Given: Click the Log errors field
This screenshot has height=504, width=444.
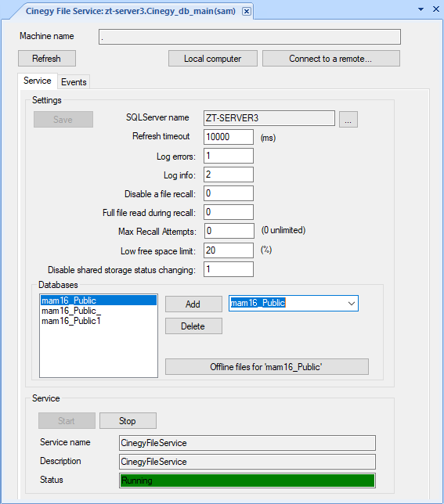Looking at the screenshot, I should pos(229,156).
